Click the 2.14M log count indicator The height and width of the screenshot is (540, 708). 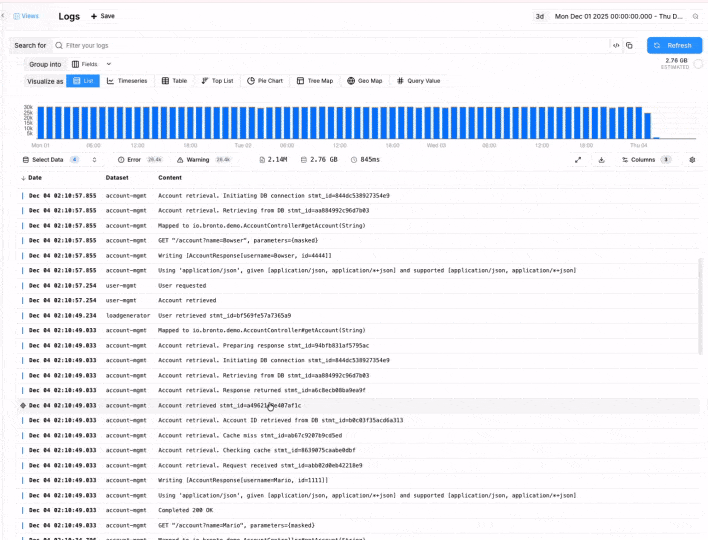click(274, 160)
